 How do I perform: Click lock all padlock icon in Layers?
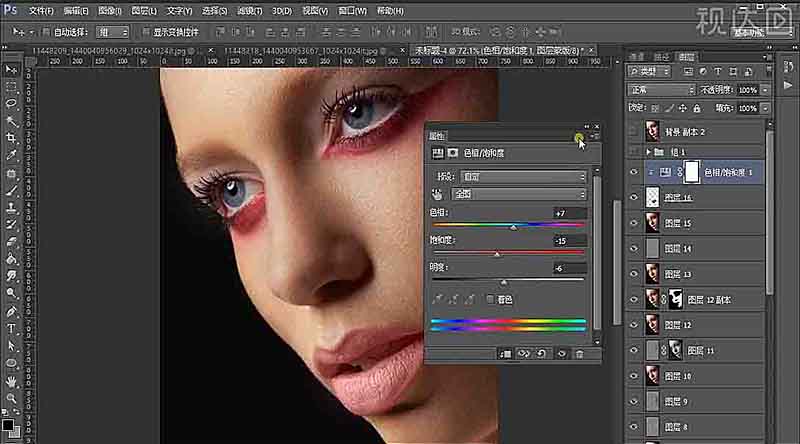point(697,108)
